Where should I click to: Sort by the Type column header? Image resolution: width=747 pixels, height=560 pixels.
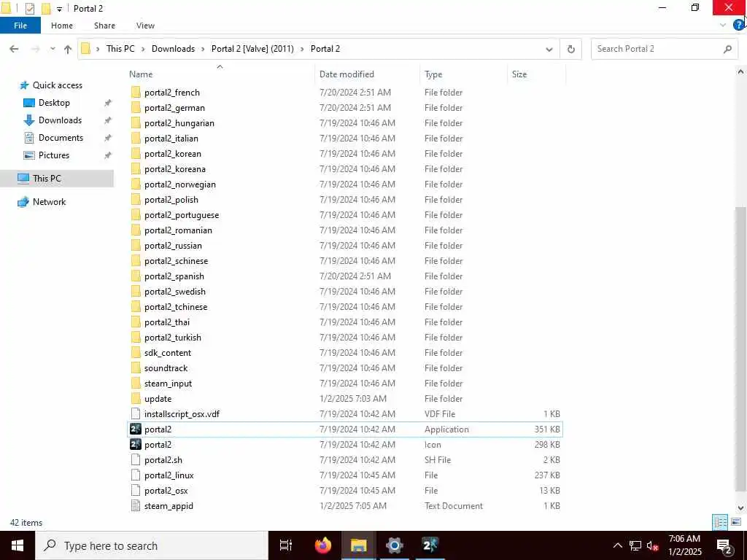463,74
